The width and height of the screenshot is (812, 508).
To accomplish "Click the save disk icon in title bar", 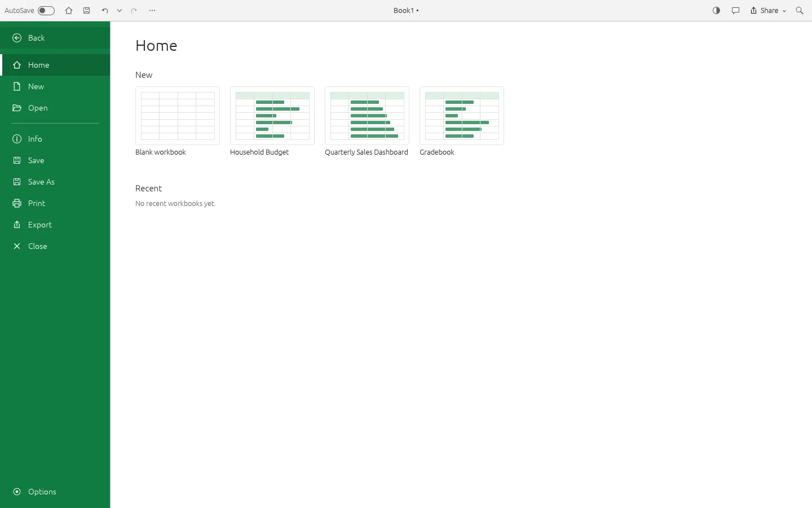I will pos(87,11).
